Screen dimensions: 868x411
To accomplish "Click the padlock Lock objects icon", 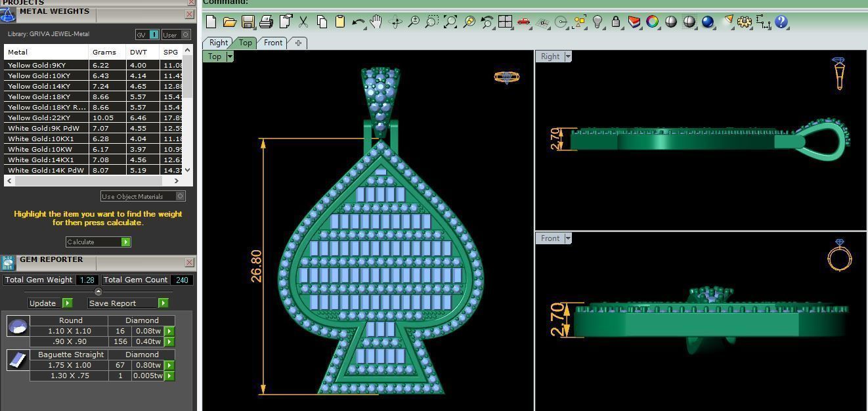I will coord(615,22).
